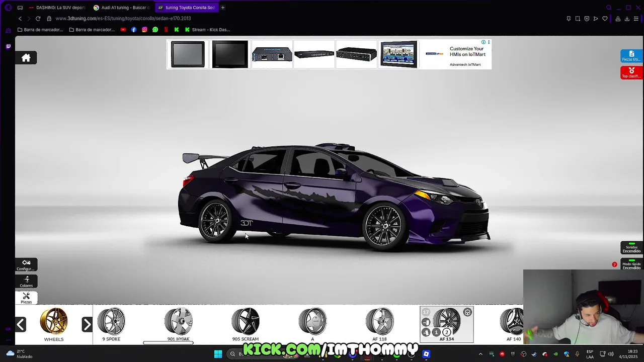Click steering wheel icon on AF 134 tile
The image size is (644, 362).
tap(467, 312)
